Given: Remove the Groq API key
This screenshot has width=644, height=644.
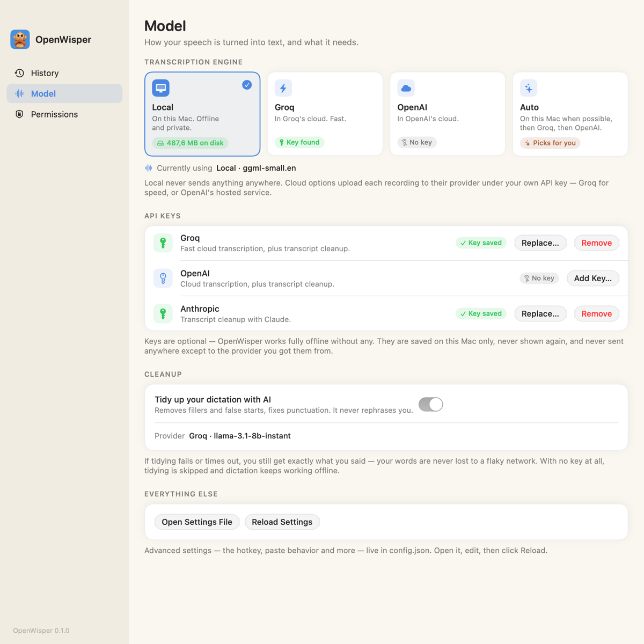Looking at the screenshot, I should pos(597,243).
